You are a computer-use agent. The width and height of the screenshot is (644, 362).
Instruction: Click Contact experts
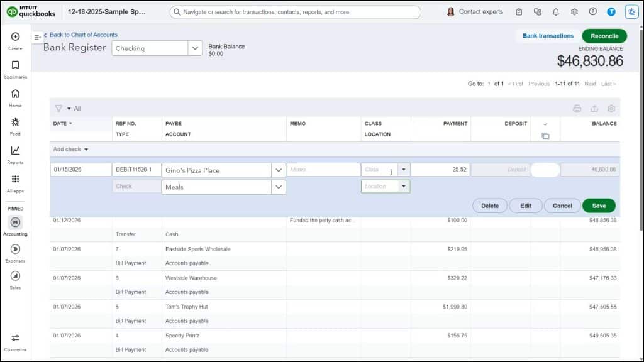(475, 12)
